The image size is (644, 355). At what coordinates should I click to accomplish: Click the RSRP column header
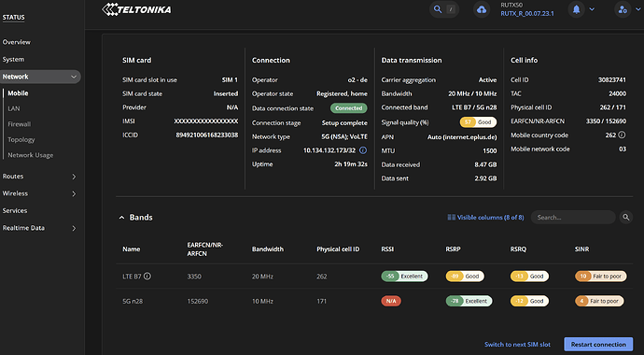453,249
